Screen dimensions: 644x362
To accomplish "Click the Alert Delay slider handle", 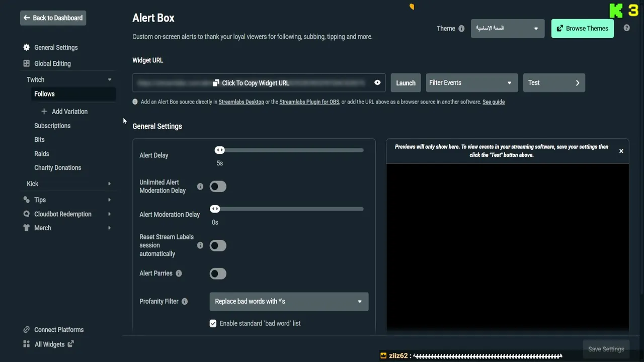I will coord(219,150).
